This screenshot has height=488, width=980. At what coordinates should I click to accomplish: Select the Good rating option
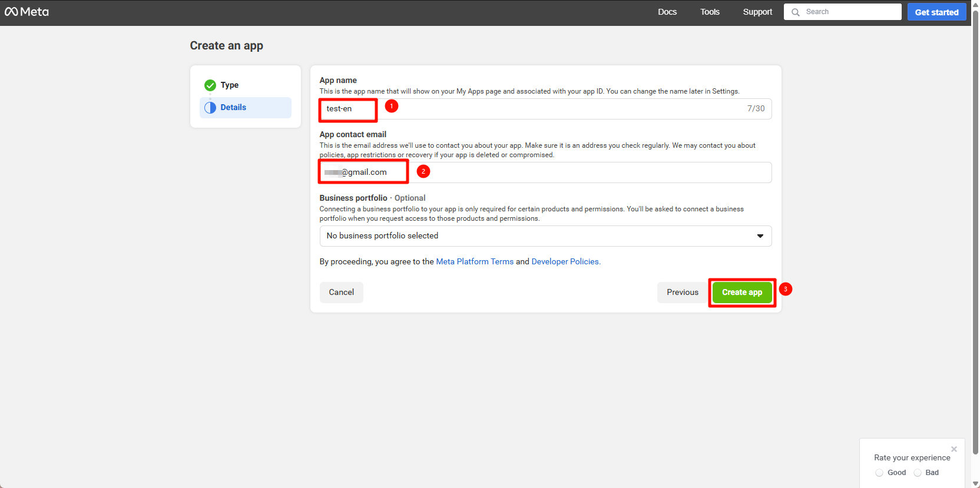(x=879, y=473)
